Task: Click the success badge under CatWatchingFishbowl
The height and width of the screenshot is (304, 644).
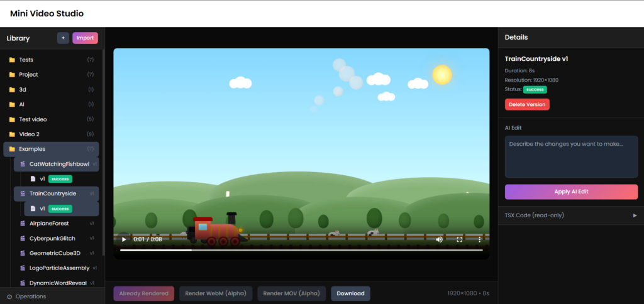Action: (60, 179)
